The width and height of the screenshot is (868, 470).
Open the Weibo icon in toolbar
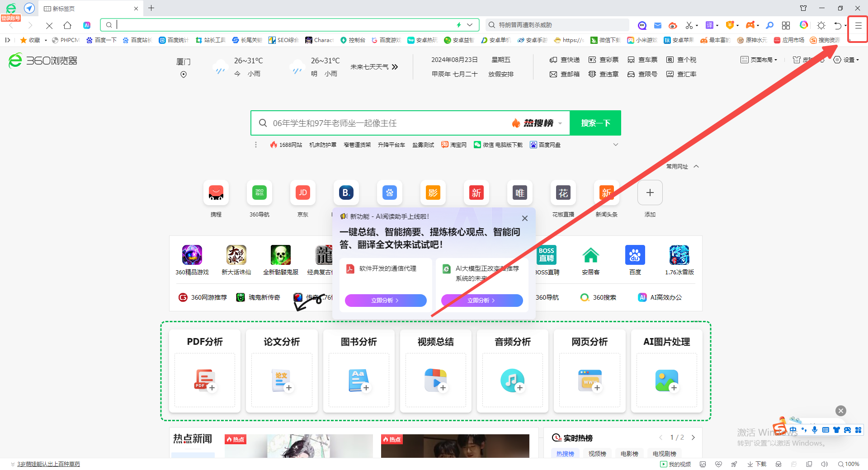(x=673, y=25)
